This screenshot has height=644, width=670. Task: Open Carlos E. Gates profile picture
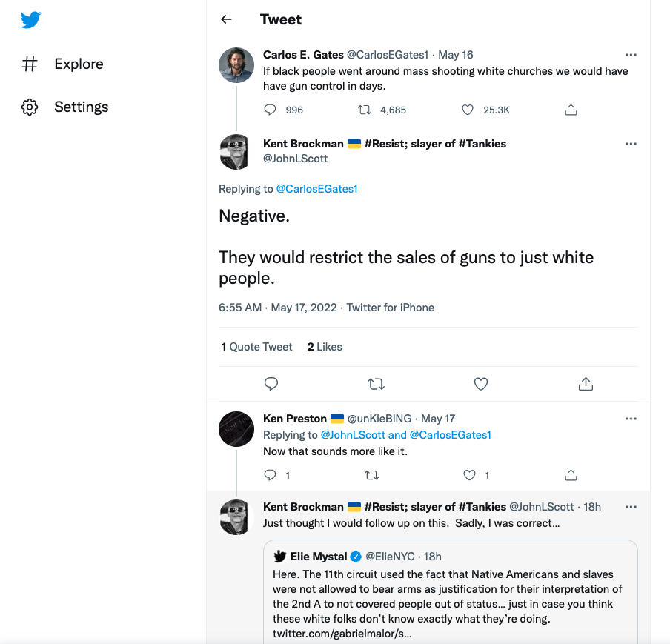[x=236, y=65]
